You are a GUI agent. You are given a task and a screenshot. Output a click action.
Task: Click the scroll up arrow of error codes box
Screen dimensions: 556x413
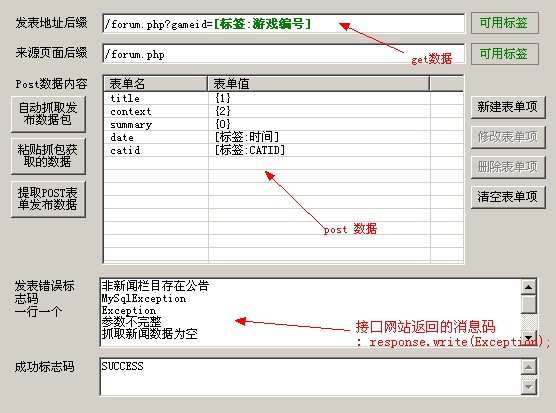pyautogui.click(x=528, y=287)
